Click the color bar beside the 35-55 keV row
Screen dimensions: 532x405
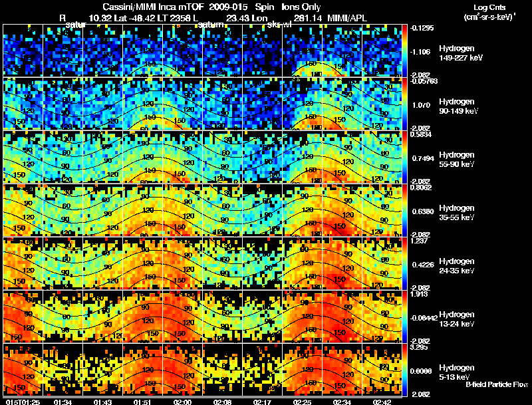pos(404,210)
